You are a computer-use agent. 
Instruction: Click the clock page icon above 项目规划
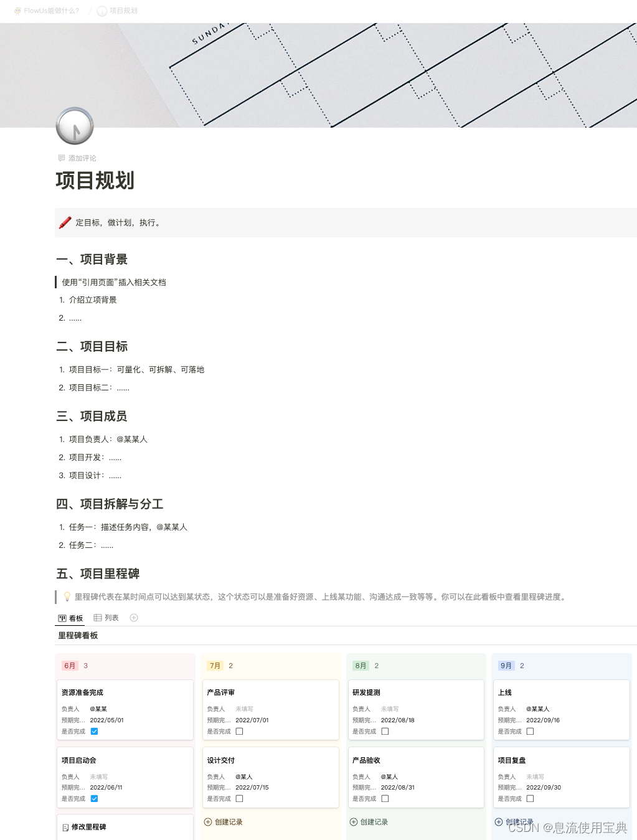(74, 125)
